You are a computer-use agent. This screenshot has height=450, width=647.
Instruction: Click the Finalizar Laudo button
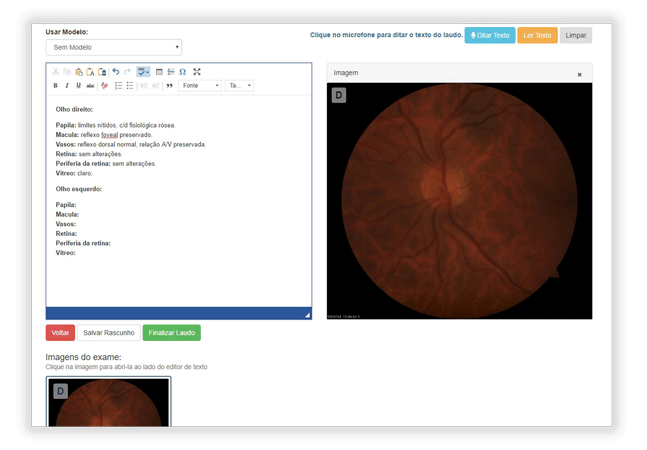(x=172, y=333)
